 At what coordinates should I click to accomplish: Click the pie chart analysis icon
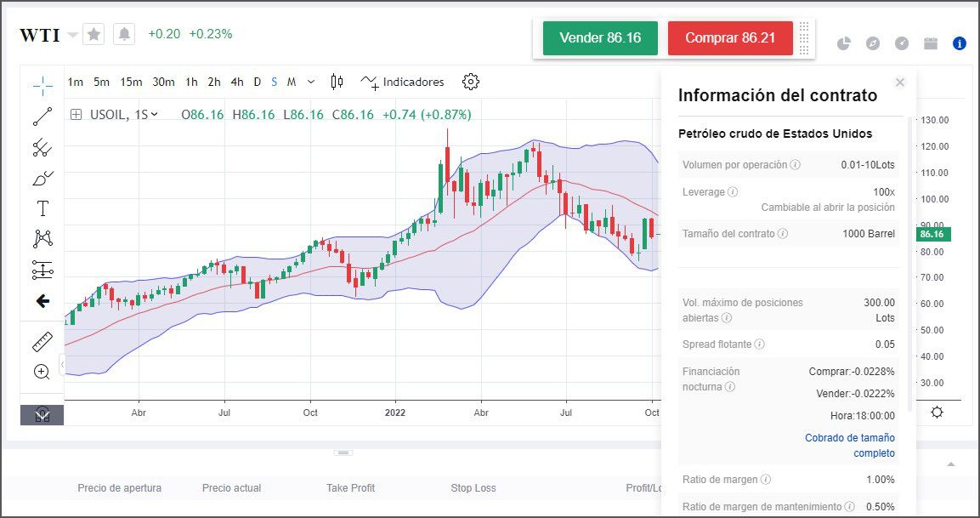pyautogui.click(x=843, y=43)
